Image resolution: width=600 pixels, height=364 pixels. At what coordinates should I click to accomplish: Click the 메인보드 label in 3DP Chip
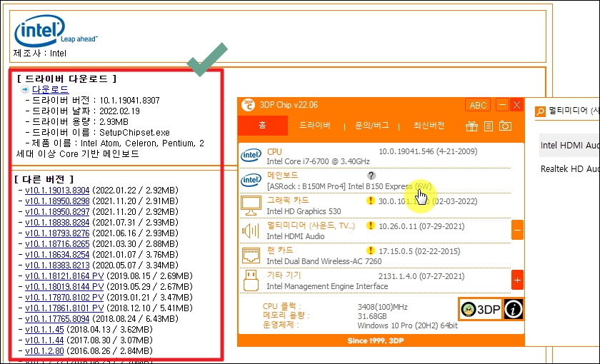pos(282,176)
